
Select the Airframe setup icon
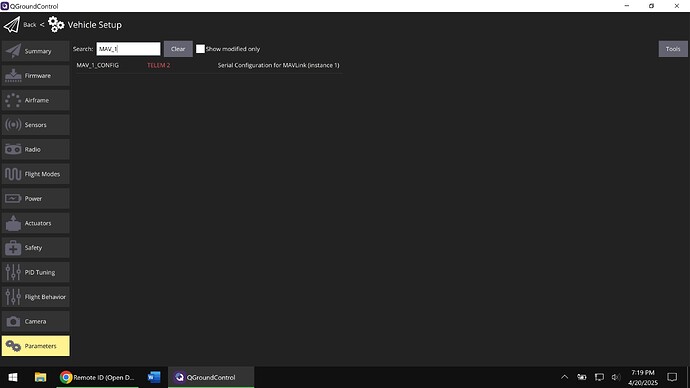click(x=13, y=100)
